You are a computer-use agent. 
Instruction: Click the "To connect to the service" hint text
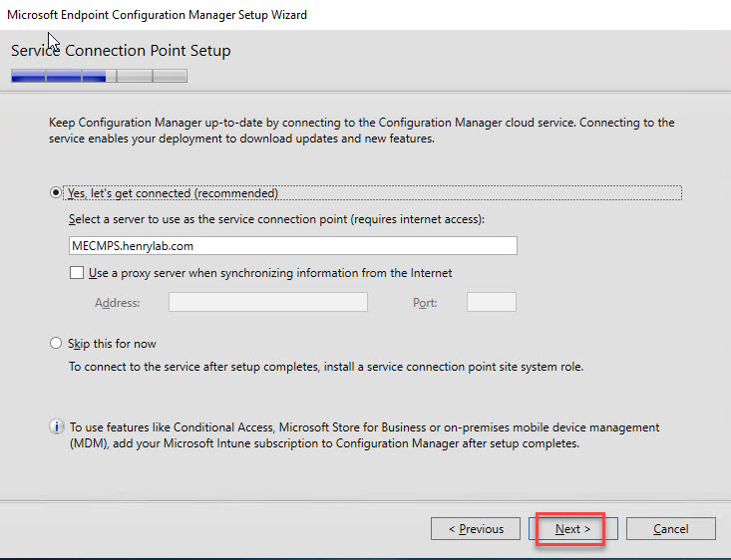(x=325, y=367)
